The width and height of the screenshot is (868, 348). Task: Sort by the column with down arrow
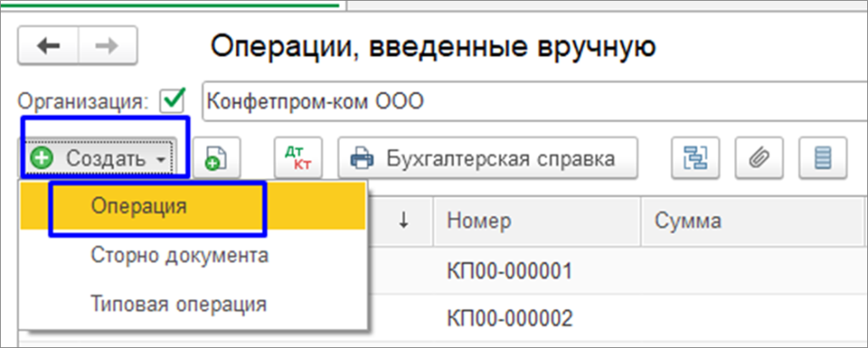[403, 221]
